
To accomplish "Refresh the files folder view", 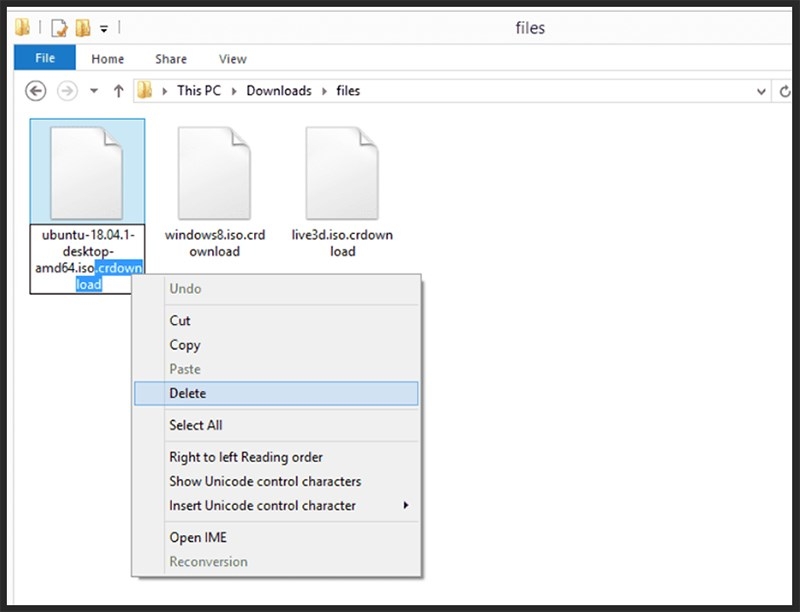I will point(785,91).
